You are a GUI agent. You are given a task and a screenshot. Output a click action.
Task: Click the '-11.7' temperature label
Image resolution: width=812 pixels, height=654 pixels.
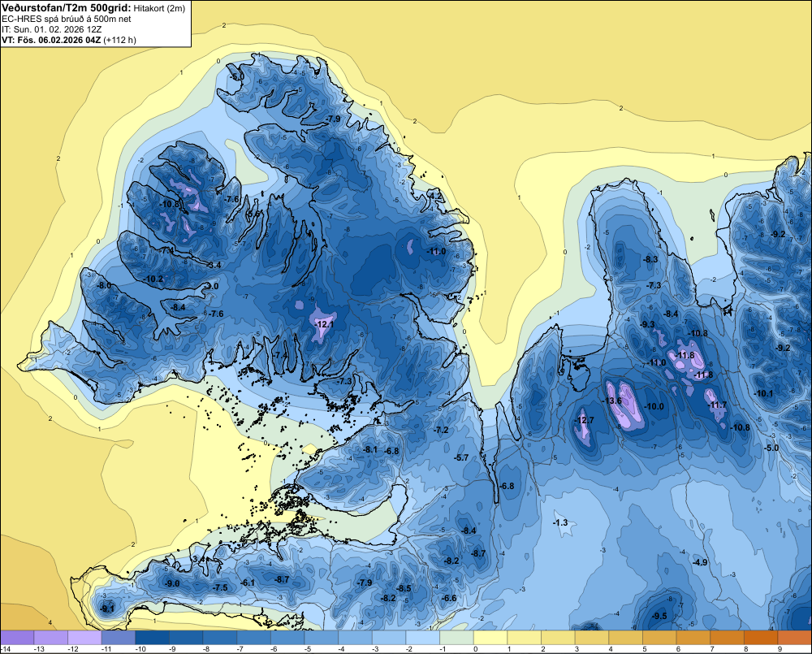pos(718,405)
